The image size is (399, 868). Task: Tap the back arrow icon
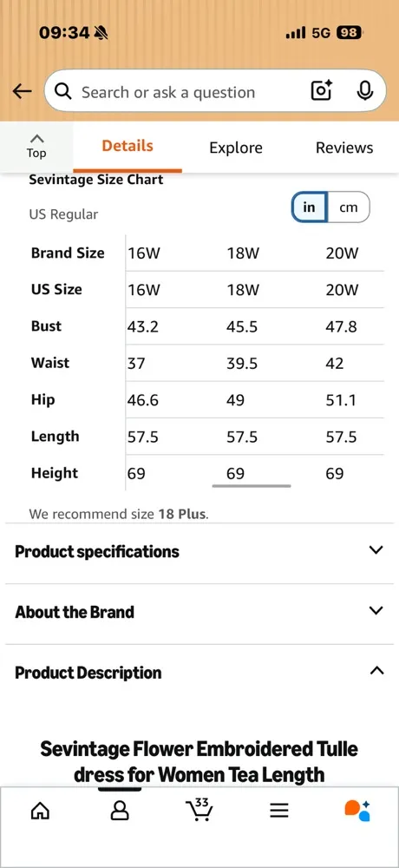pyautogui.click(x=22, y=91)
